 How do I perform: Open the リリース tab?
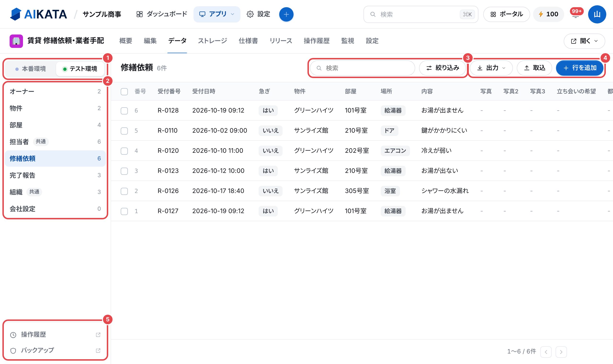(281, 41)
